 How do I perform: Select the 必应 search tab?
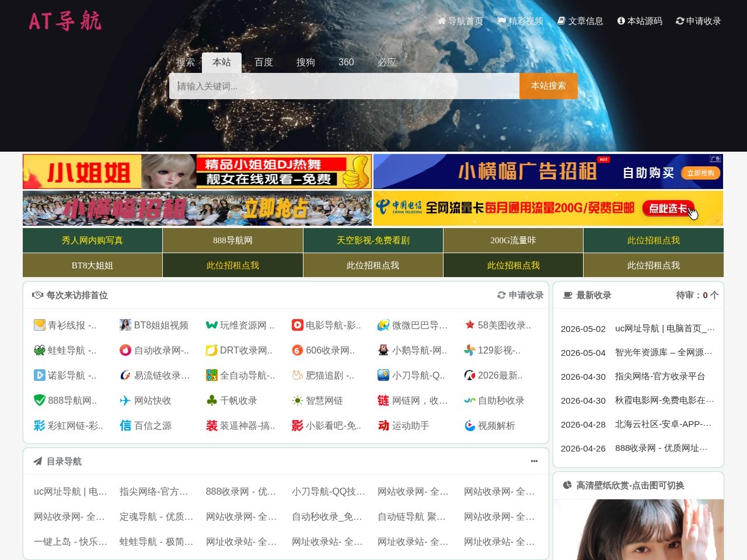pos(387,62)
